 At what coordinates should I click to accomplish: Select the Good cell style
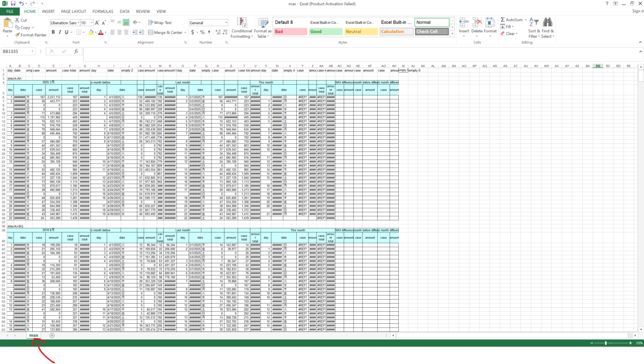[325, 31]
